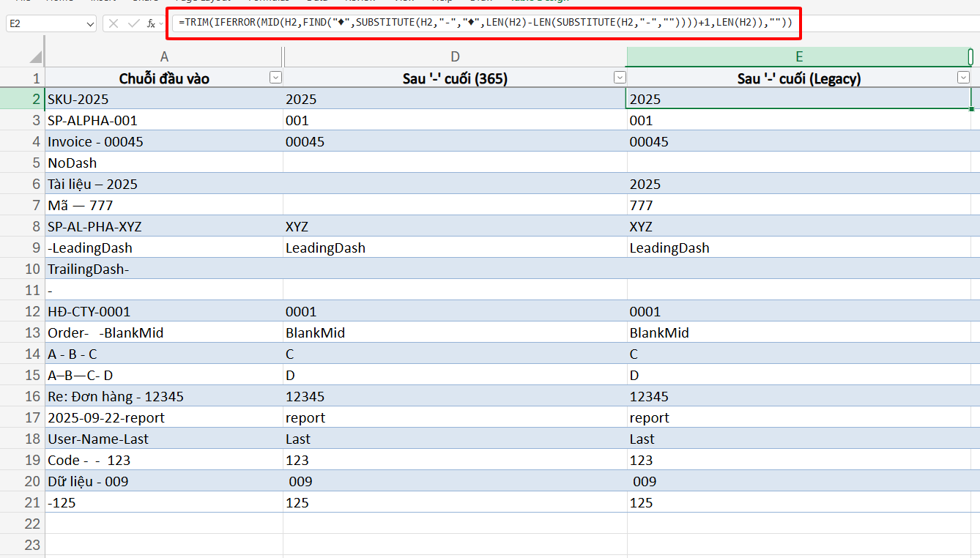Open filter dropdown for "Sau '-' cuối (Legacy)"
Viewport: 980px width, 558px height.
[963, 78]
